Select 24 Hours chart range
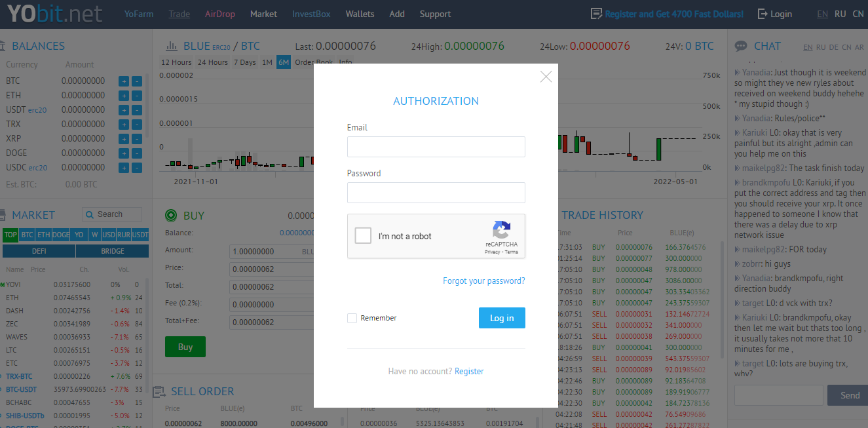Screen dimensions: 868x428 click(x=213, y=62)
